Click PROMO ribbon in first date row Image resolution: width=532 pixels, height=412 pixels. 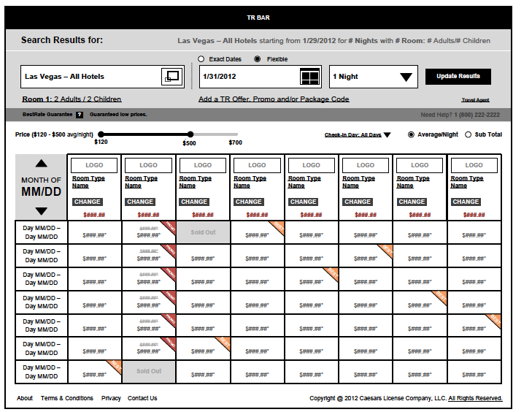(169, 226)
